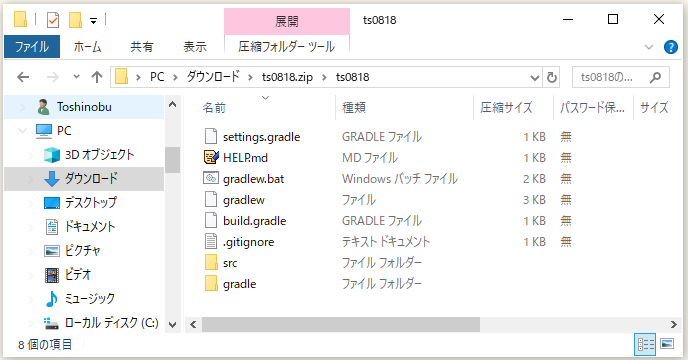Click the horizontal scrollbar left arrow
The width and height of the screenshot is (688, 360).
193,325
